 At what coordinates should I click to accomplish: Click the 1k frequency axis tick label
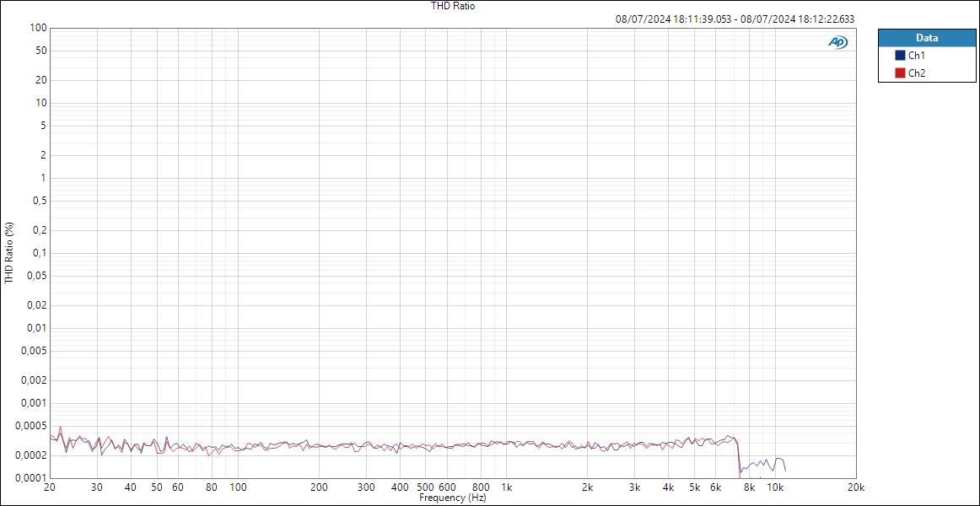[508, 487]
